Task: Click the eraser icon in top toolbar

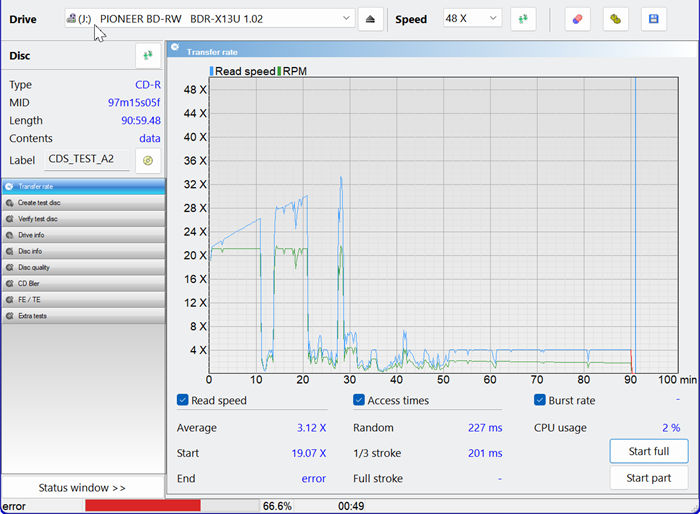Action: tap(577, 19)
